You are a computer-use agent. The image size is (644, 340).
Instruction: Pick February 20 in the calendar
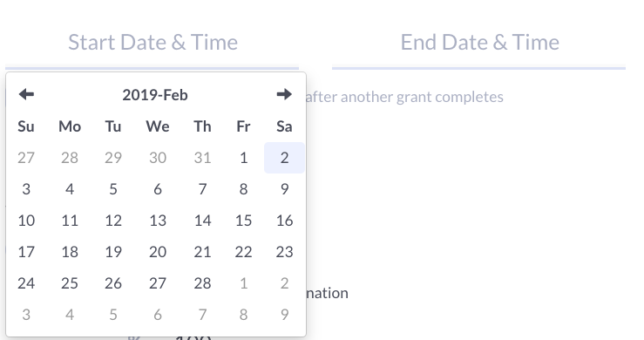pos(158,252)
